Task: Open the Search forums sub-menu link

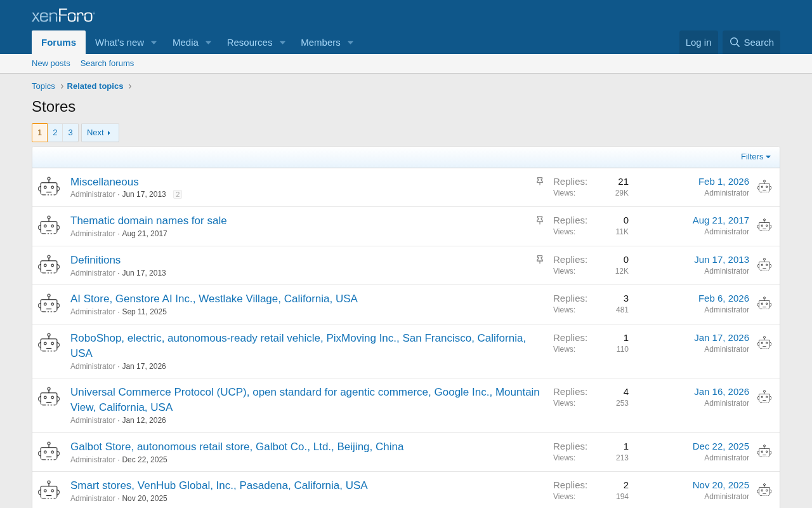Action: pos(107,63)
